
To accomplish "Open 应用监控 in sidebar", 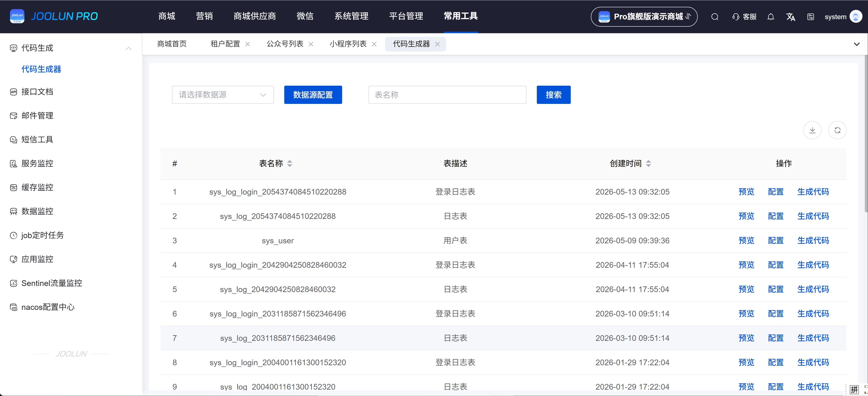I will 37,259.
